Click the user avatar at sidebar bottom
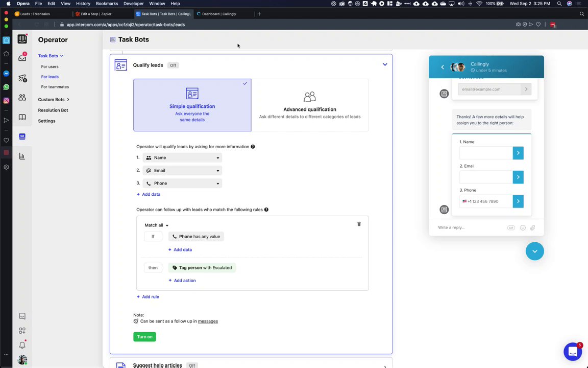The image size is (588, 368). pyautogui.click(x=22, y=360)
